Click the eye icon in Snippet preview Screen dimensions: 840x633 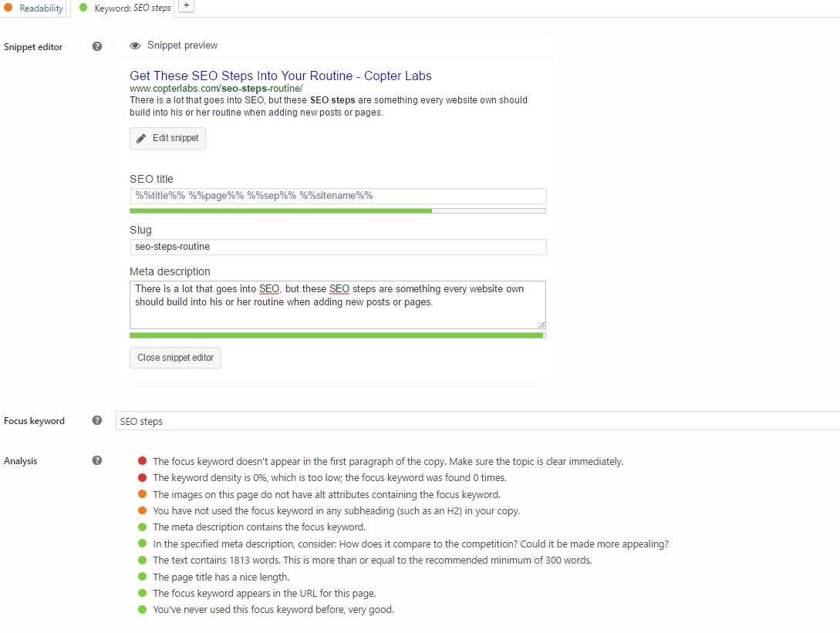point(135,45)
